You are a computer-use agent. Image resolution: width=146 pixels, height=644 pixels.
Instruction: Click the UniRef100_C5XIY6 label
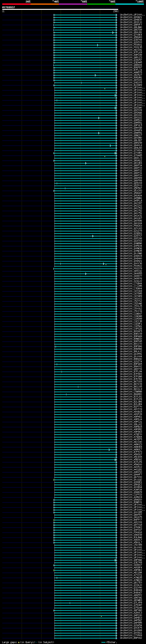click(x=131, y=311)
